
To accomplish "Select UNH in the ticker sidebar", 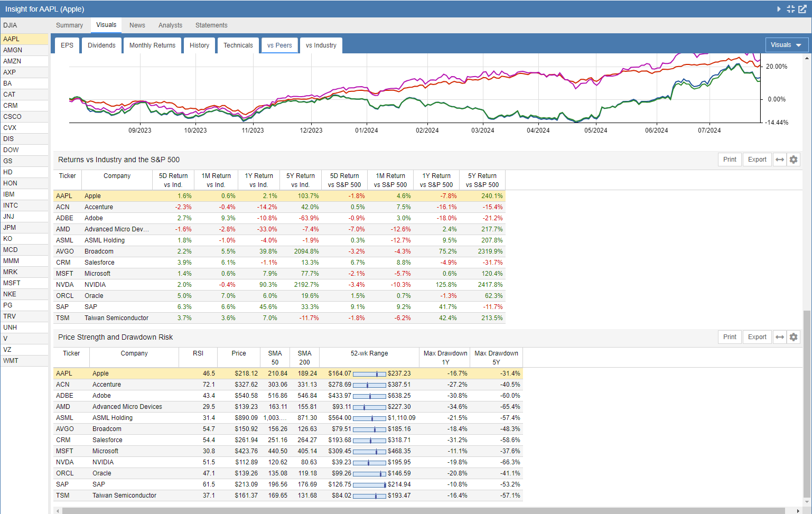I will pyautogui.click(x=24, y=328).
